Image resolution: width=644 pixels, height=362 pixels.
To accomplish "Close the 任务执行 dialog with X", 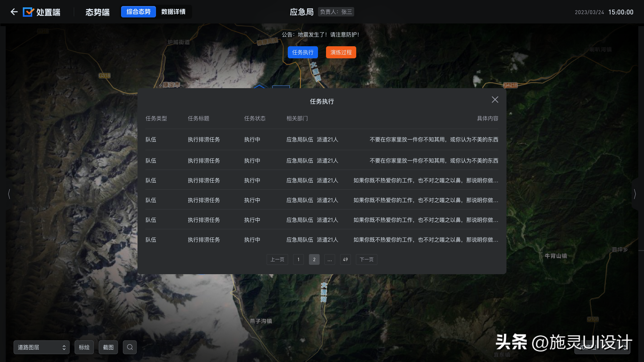I will 495,100.
